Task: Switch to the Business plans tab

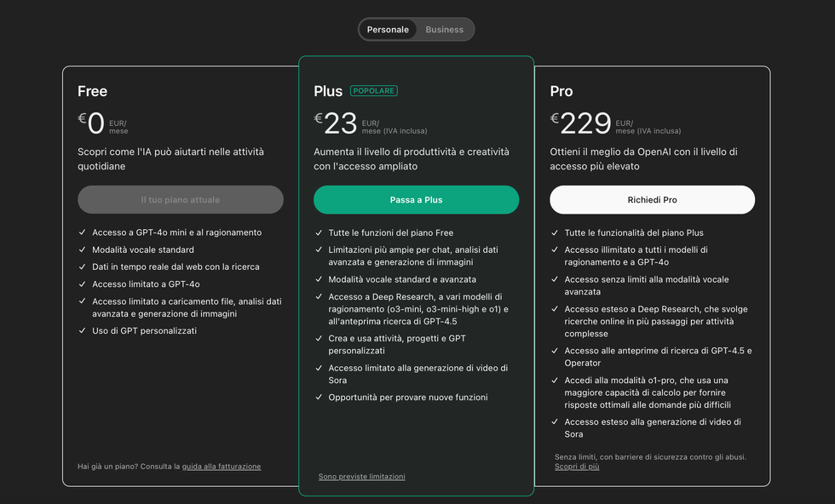Action: (444, 30)
